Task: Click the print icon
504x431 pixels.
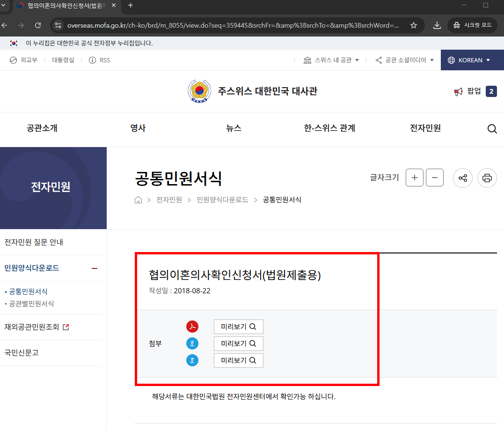Action: (x=487, y=178)
